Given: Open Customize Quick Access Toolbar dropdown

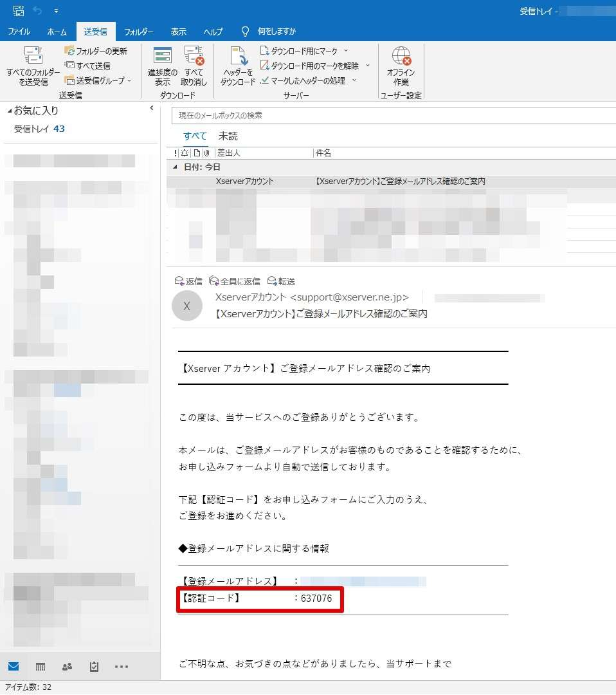Looking at the screenshot, I should coord(56,11).
